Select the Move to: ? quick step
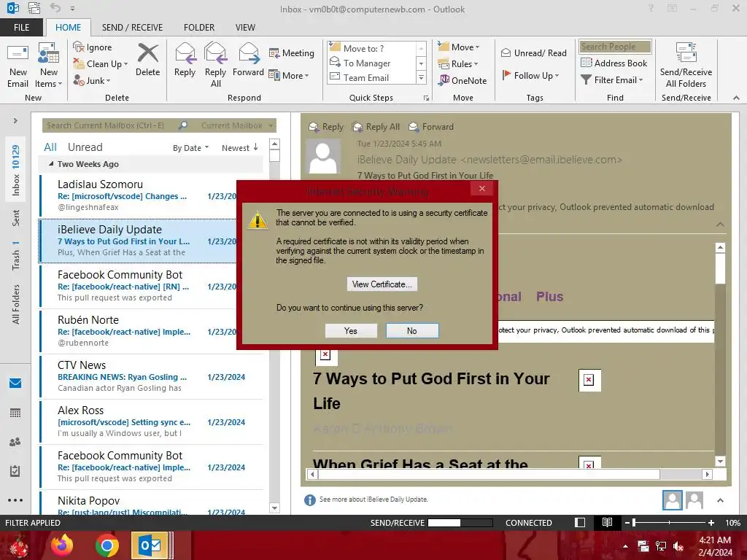The width and height of the screenshot is (747, 560). pos(372,48)
